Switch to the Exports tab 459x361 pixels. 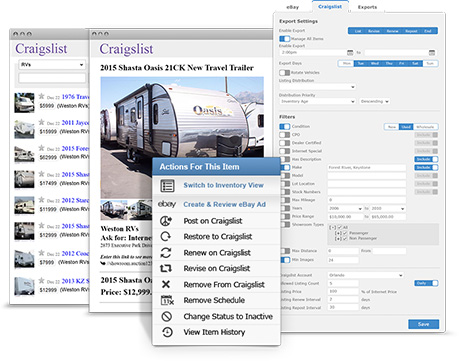[x=367, y=7]
